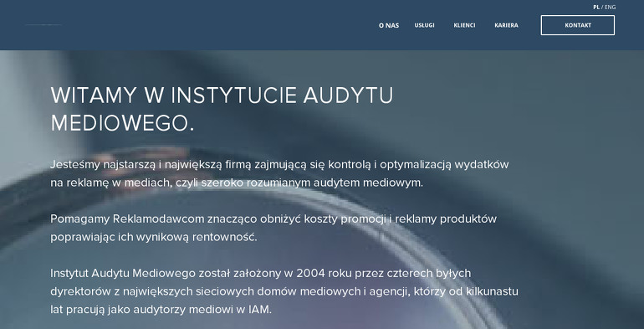Click the faint logo line in header

point(43,24)
